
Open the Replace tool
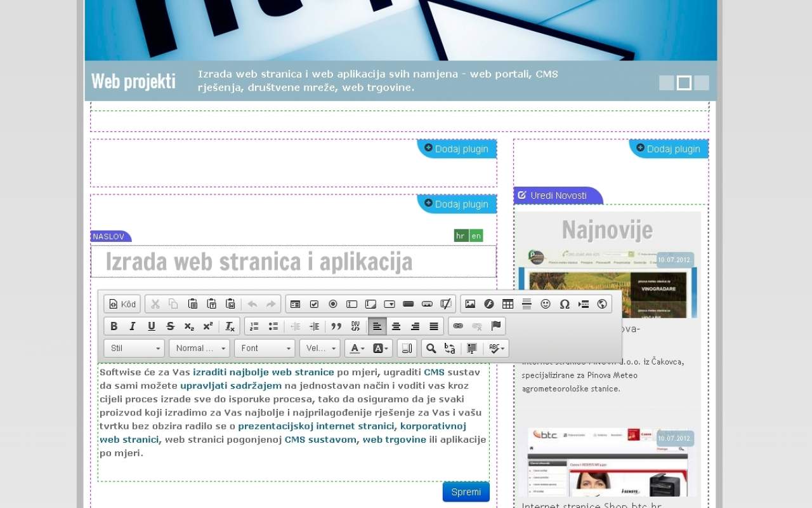click(x=450, y=348)
